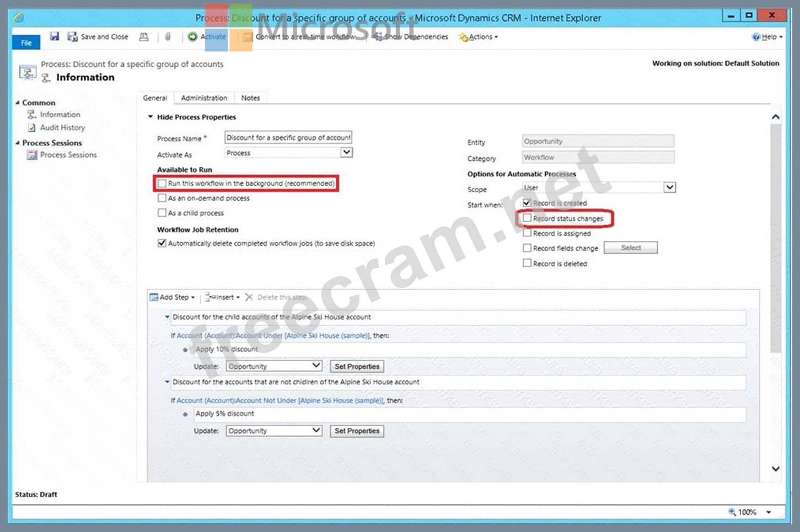Click the Account Under Alpine Ski House condition link
The height and width of the screenshot is (532, 800).
click(273, 335)
